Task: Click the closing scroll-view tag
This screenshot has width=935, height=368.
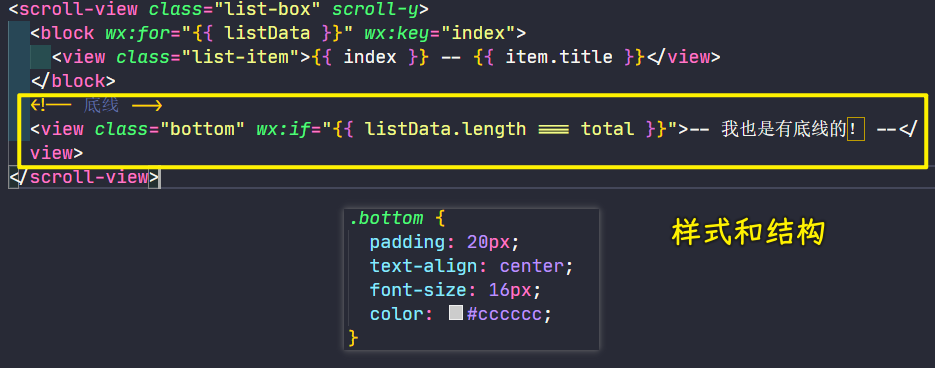Action: pyautogui.click(x=84, y=177)
